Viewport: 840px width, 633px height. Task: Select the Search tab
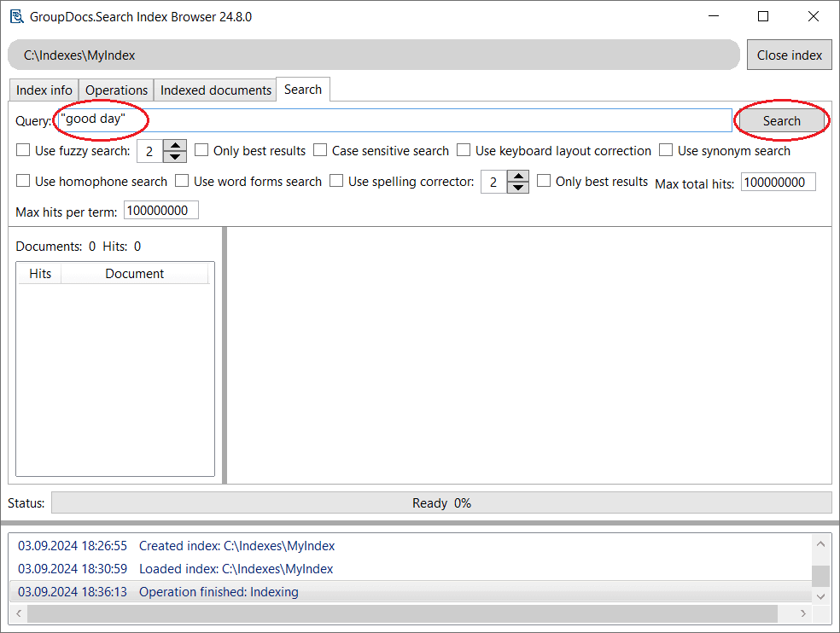[x=303, y=90]
